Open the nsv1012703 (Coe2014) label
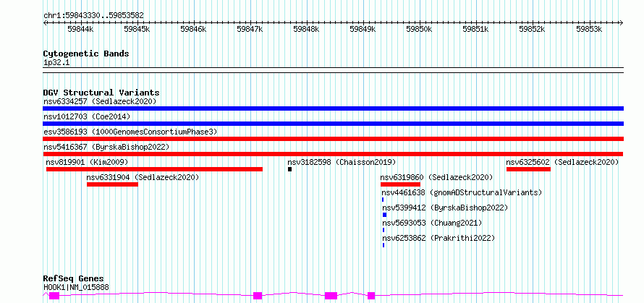The height and width of the screenshot is (303, 644). 87,116
